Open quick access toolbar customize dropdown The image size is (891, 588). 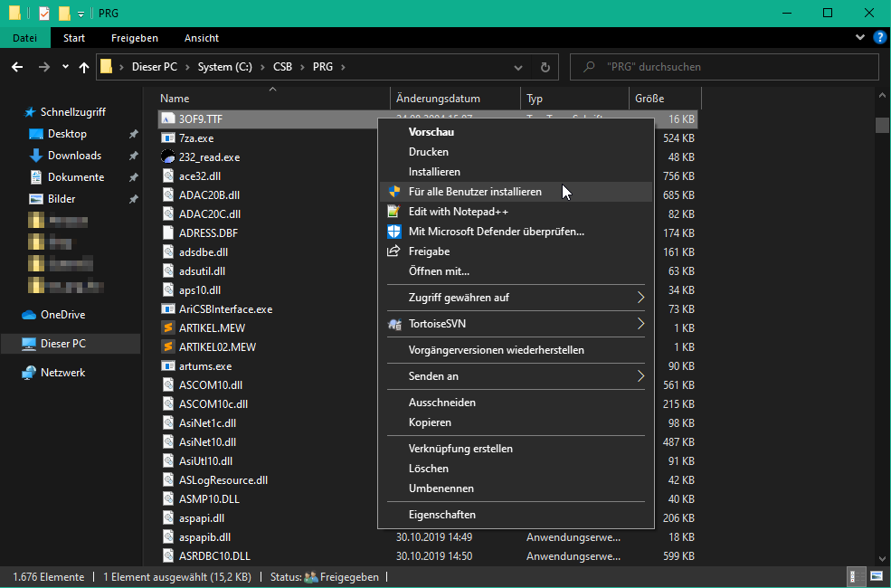pyautogui.click(x=81, y=14)
